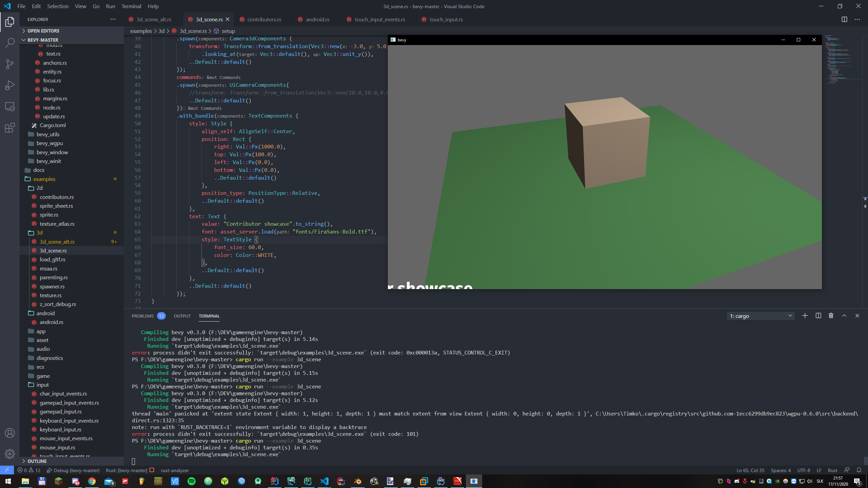Open the Run and Debug view

pos(10,85)
